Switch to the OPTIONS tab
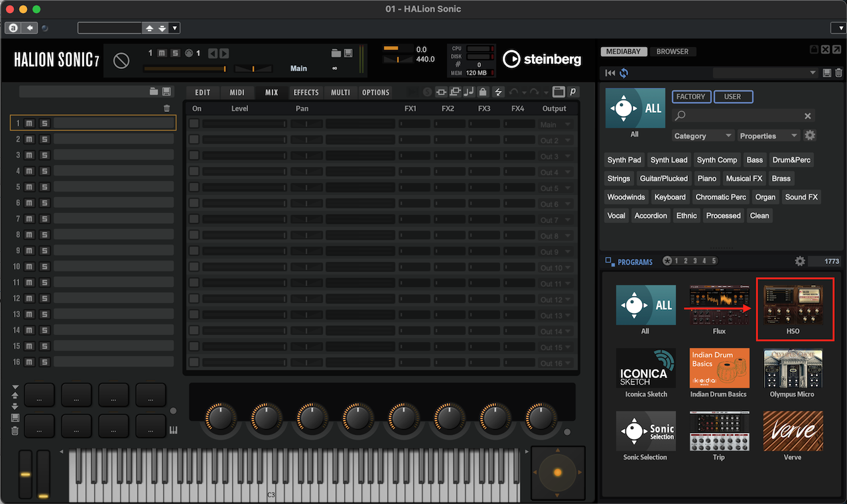The height and width of the screenshot is (504, 847). tap(375, 92)
